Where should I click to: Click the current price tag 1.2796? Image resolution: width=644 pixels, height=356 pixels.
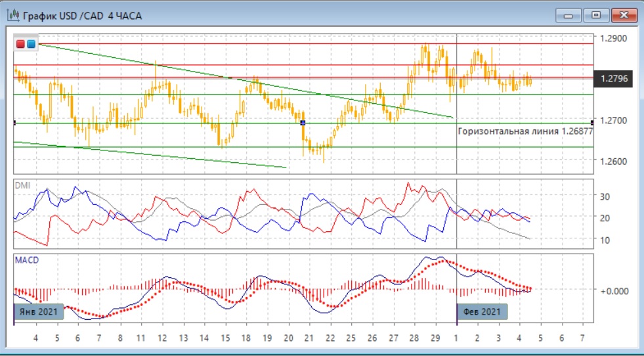[614, 79]
